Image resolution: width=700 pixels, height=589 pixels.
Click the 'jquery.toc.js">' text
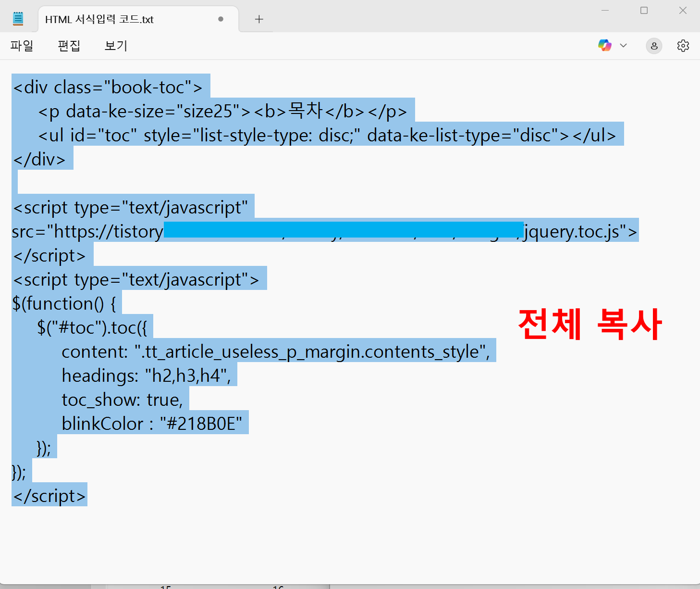(580, 231)
